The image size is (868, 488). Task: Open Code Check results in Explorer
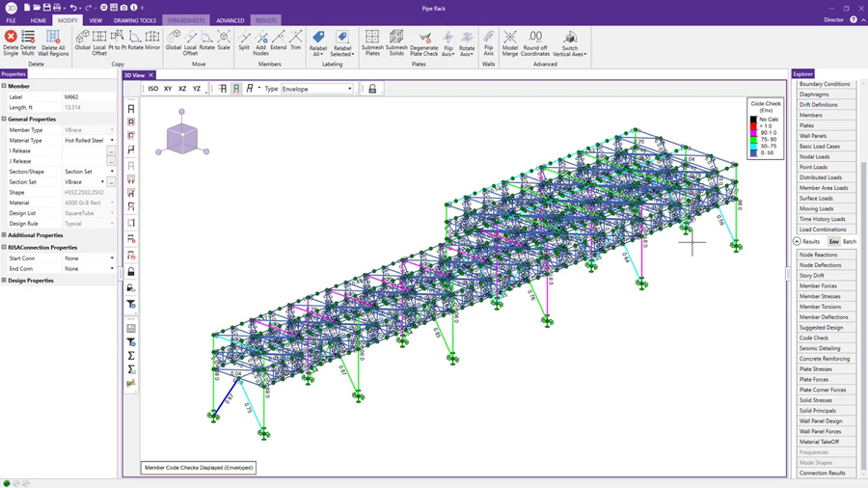[814, 339]
